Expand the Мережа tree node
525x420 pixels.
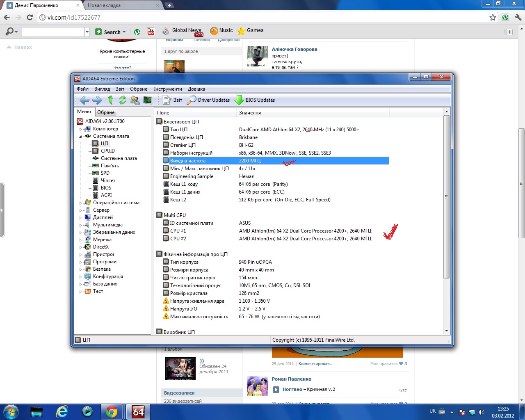(x=80, y=240)
